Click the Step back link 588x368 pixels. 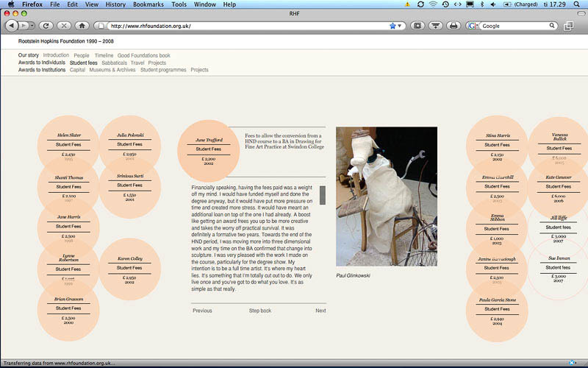[x=260, y=311]
